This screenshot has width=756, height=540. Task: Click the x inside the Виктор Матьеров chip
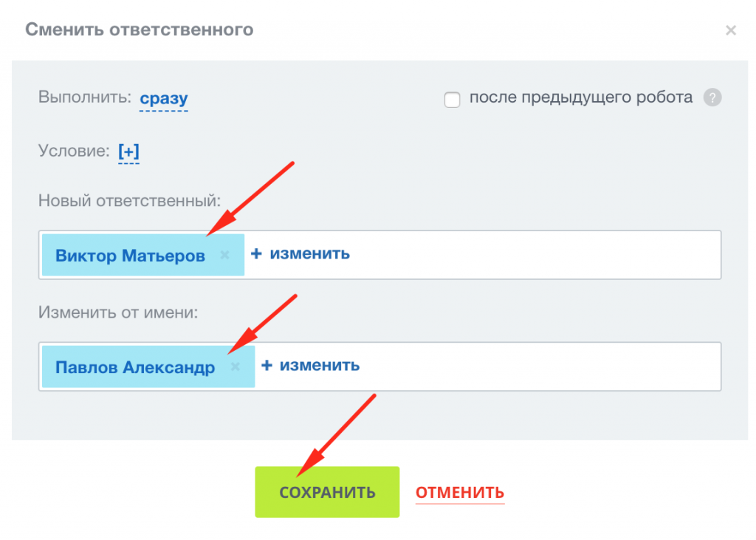pos(225,255)
